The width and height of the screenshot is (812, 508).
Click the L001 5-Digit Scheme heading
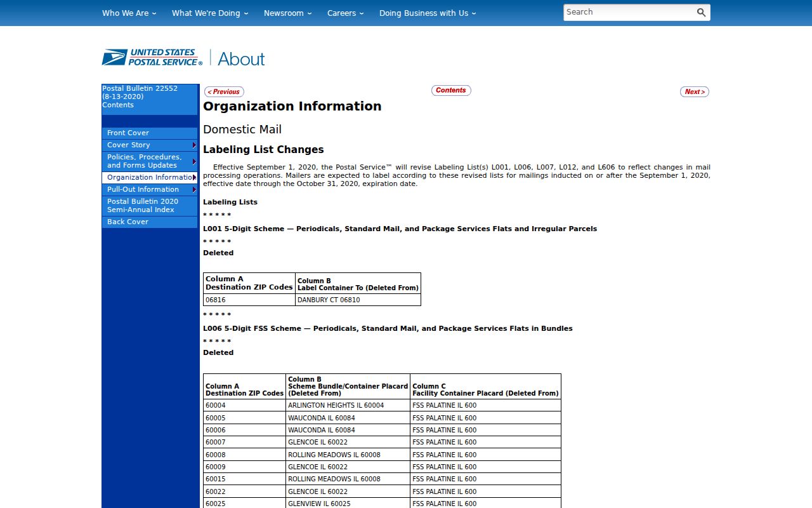pyautogui.click(x=400, y=229)
